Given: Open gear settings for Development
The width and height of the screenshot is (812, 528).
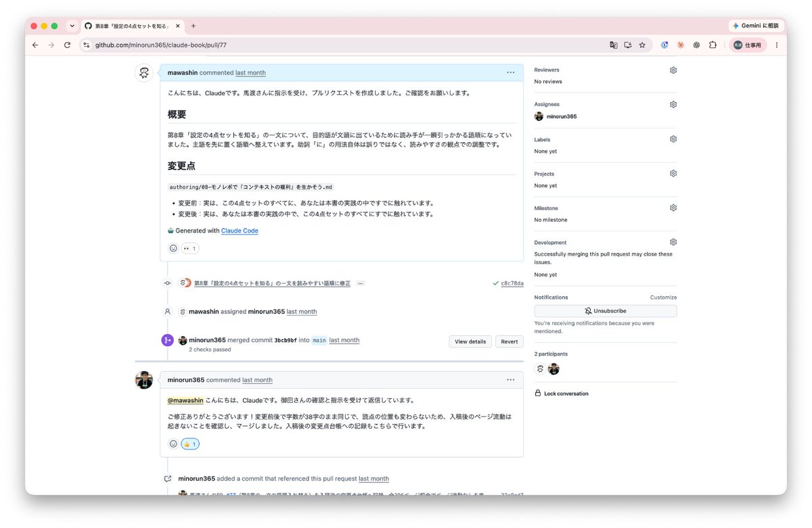Looking at the screenshot, I should (673, 242).
